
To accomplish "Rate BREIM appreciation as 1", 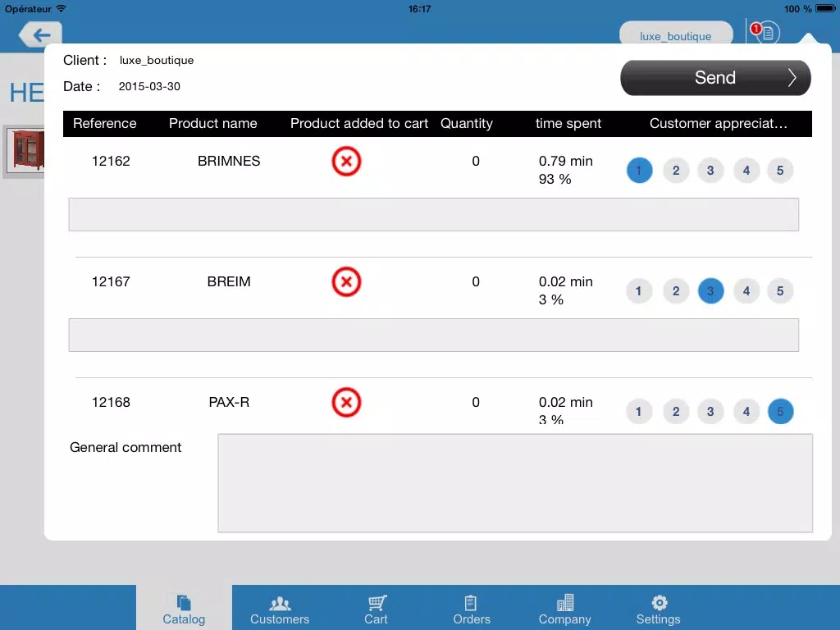I will click(x=639, y=291).
